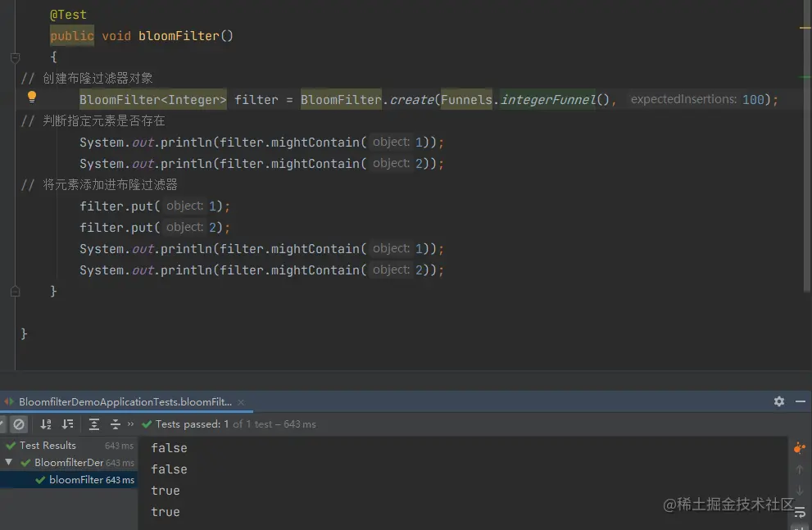Collapse the BloomfilterDer test class node
This screenshot has width=812, height=530.
9,462
